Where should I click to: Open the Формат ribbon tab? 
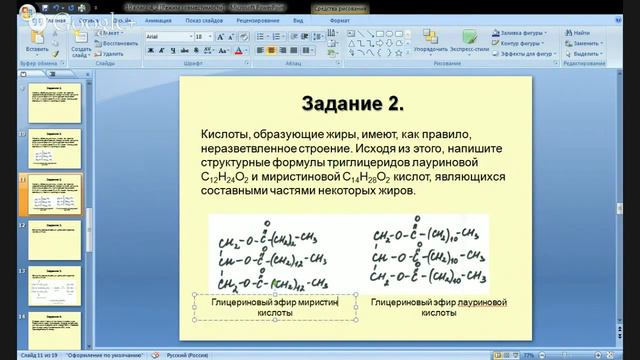[340, 20]
